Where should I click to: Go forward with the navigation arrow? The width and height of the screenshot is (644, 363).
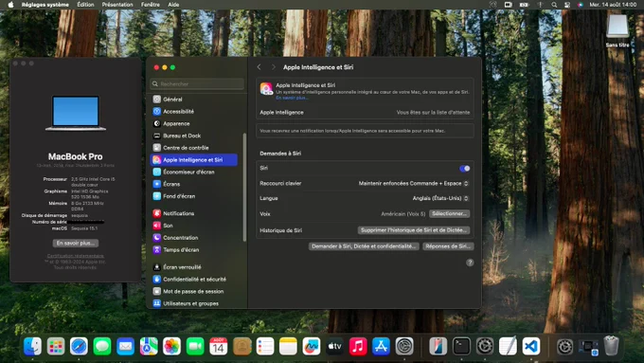pyautogui.click(x=273, y=67)
